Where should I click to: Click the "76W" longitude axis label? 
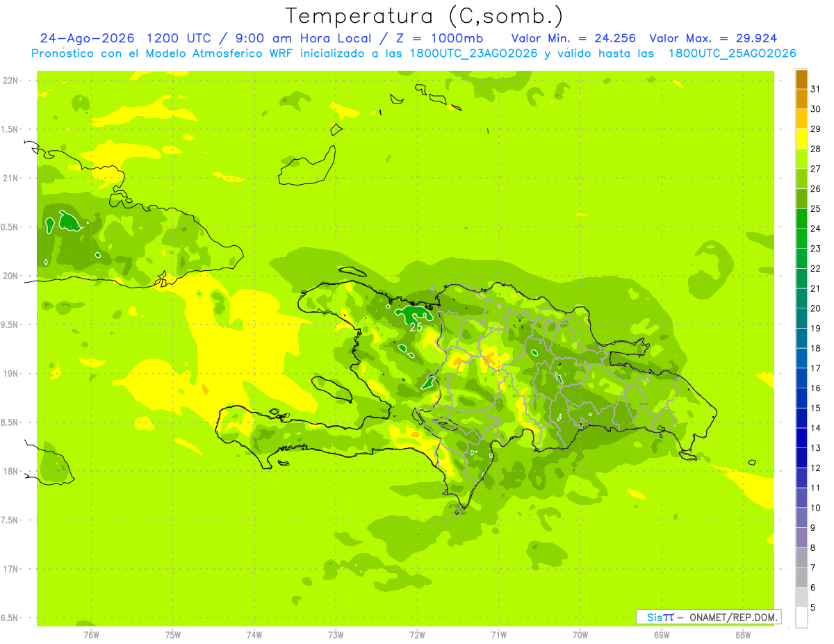click(91, 635)
